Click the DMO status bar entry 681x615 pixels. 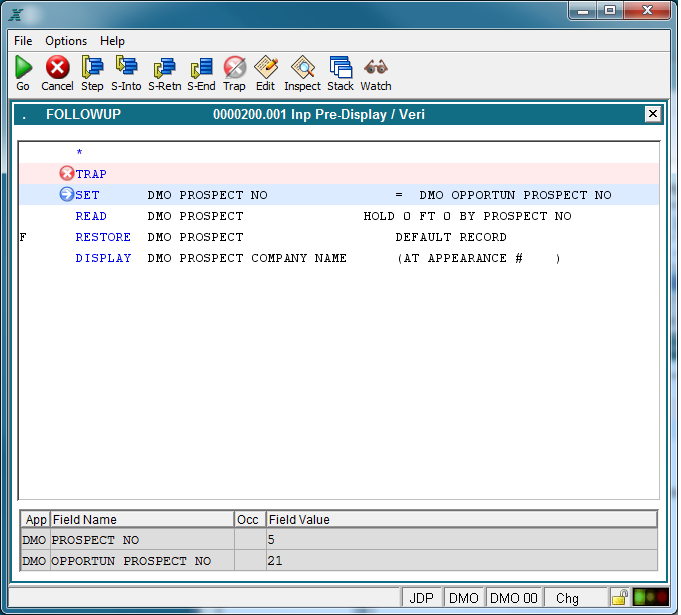click(x=463, y=598)
